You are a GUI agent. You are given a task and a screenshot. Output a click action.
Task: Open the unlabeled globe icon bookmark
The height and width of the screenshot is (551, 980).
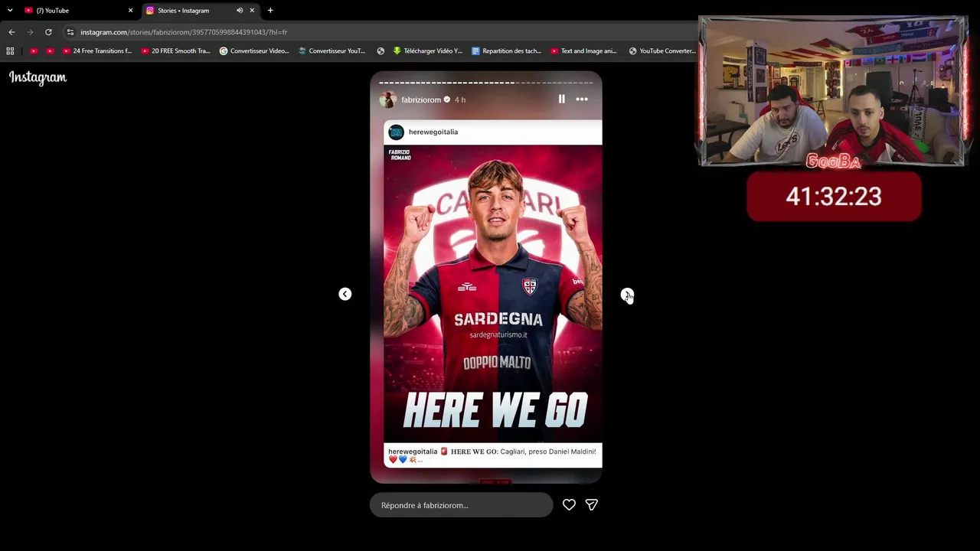(381, 51)
